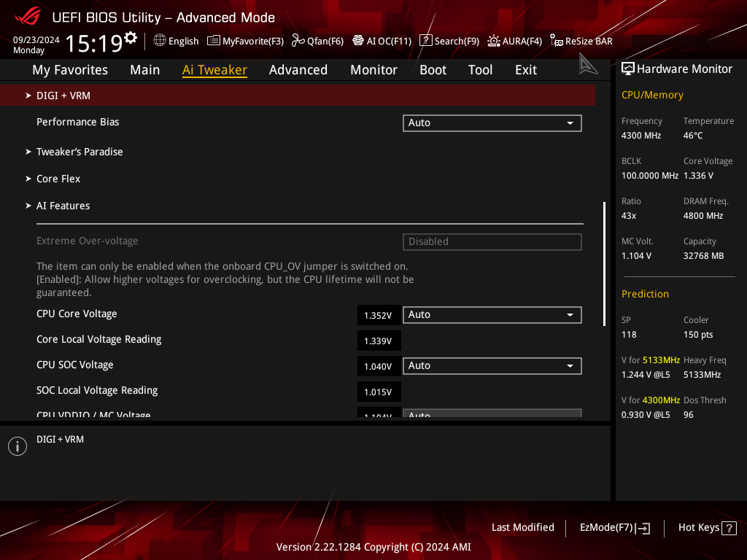
Task: Click Last Modified button
Action: pyautogui.click(x=522, y=528)
